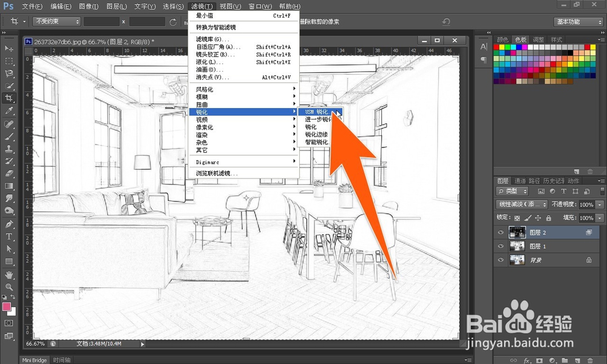Screen dimensions: 607x364
Task: Lock all for the layer
Action: tap(549, 218)
